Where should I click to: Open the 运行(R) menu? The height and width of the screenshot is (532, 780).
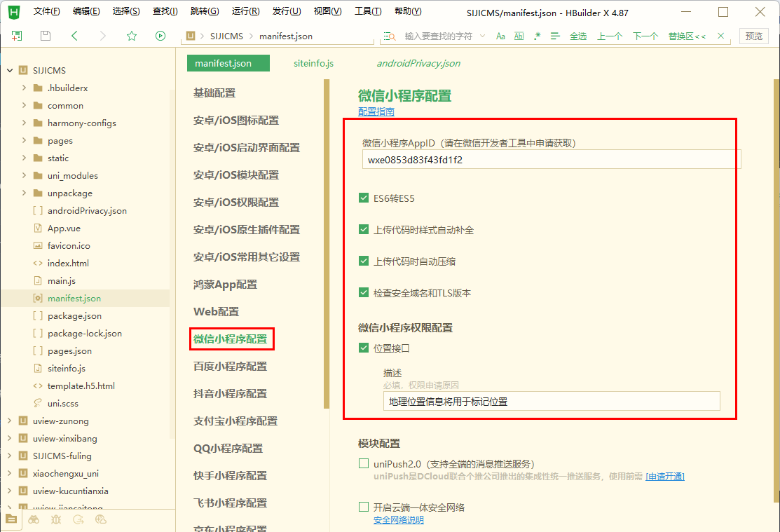click(246, 11)
